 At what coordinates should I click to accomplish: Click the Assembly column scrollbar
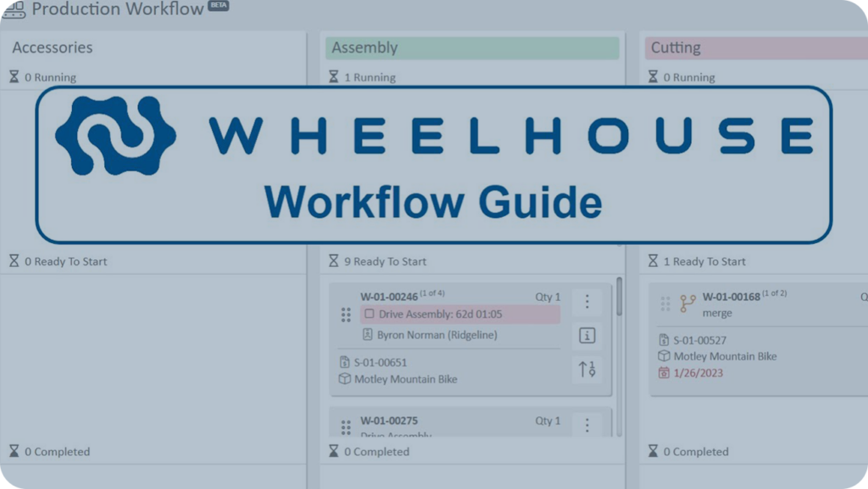tap(619, 297)
